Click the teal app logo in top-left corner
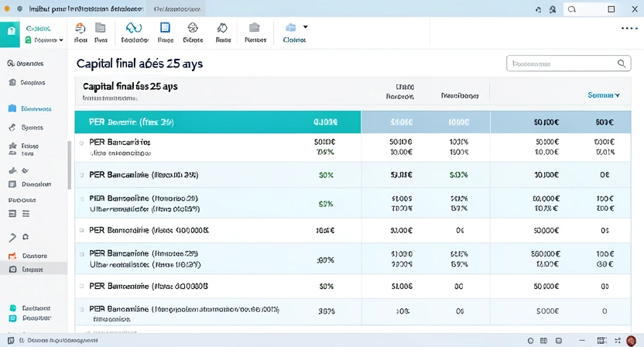Viewport: 644px width, 347px height. 10,33
